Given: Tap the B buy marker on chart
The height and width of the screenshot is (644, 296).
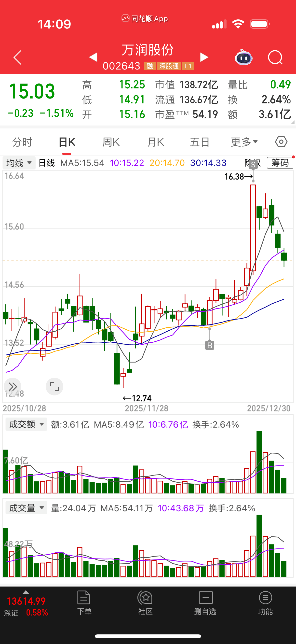Looking at the screenshot, I should (x=210, y=345).
